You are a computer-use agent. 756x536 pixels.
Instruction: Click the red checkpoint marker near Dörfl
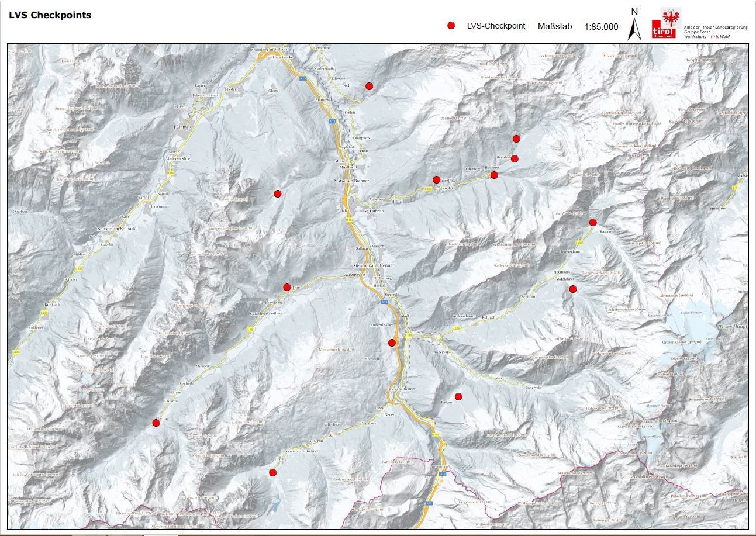[369, 86]
